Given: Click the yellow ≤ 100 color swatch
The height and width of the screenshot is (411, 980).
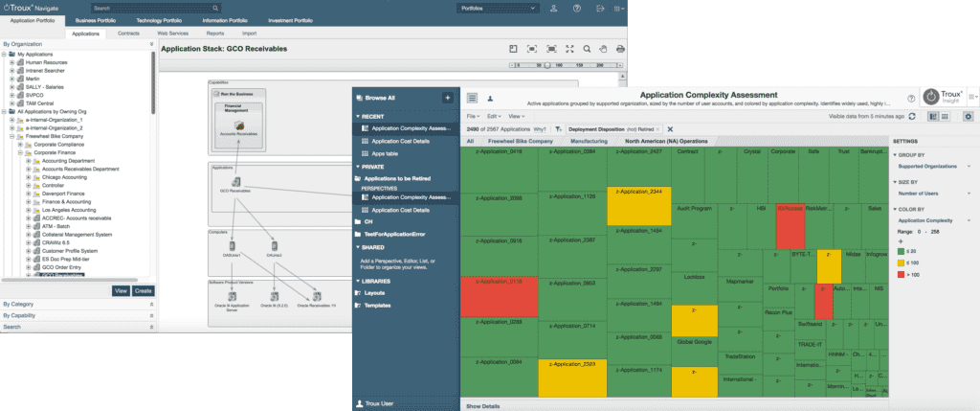Looking at the screenshot, I should click(x=901, y=263).
